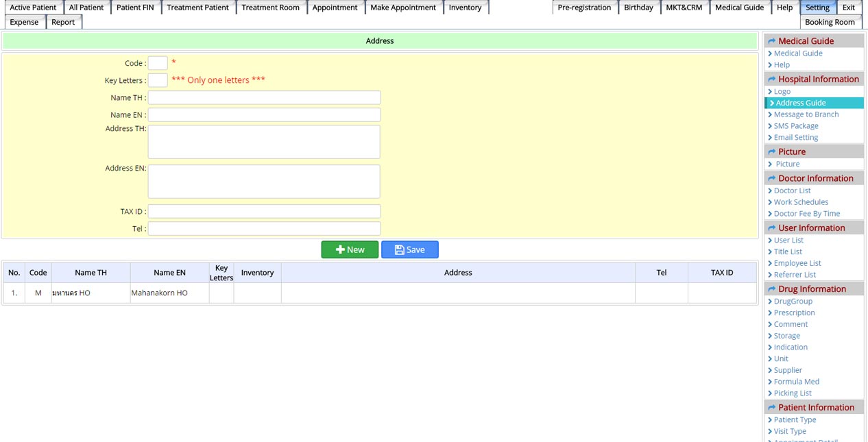Click the blue Save button
Screen dimensions: 868x442
(409, 250)
